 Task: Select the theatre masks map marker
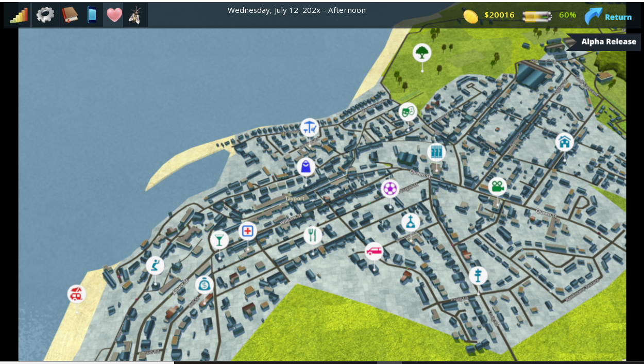pos(408,111)
